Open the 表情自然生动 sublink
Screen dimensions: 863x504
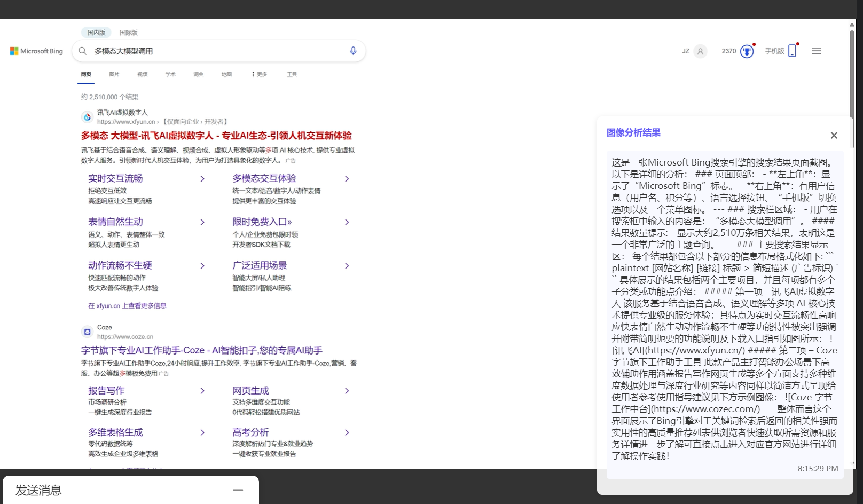click(115, 222)
